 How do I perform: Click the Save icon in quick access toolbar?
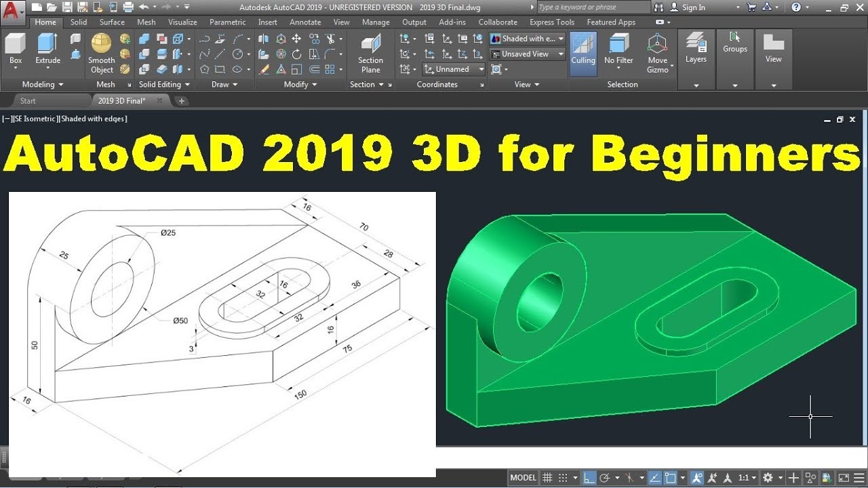[x=67, y=7]
